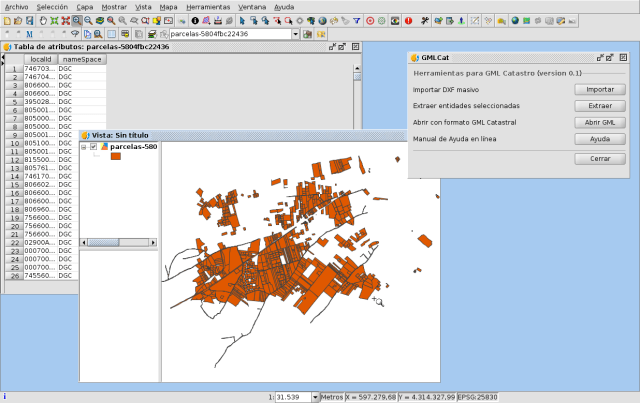Click the red target circle icon
This screenshot has height=403, width=640.
(371, 20)
